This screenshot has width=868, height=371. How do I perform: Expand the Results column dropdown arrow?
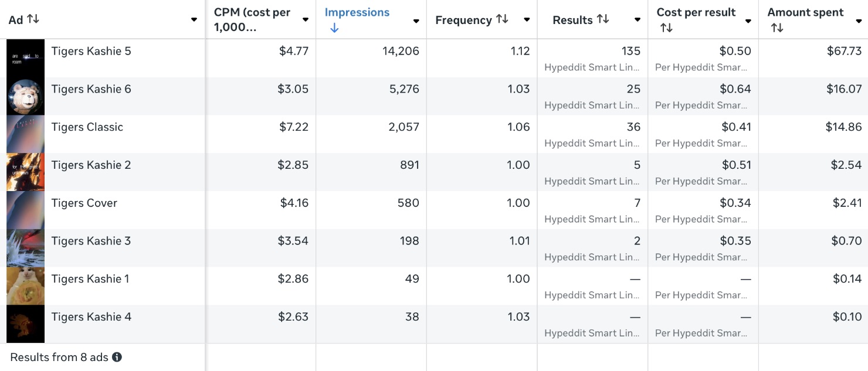click(x=638, y=20)
